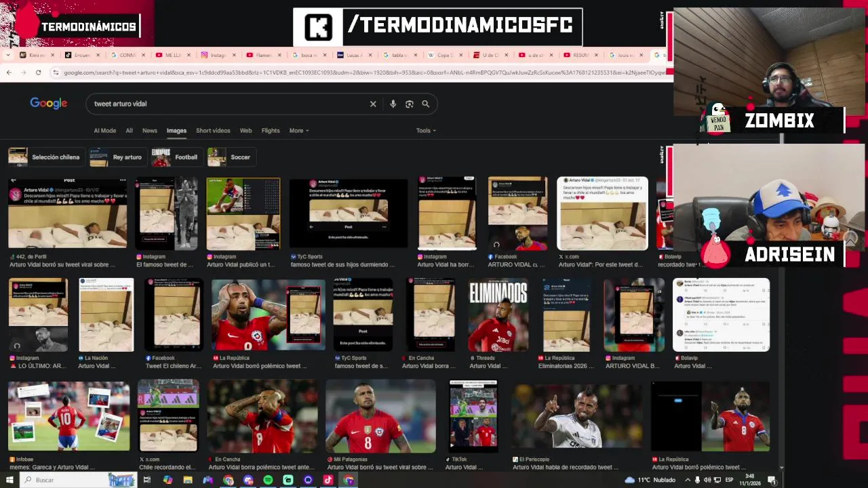This screenshot has height=488, width=868.
Task: Switch to the 'ME LLA' YouTube browser tab
Action: (x=173, y=55)
